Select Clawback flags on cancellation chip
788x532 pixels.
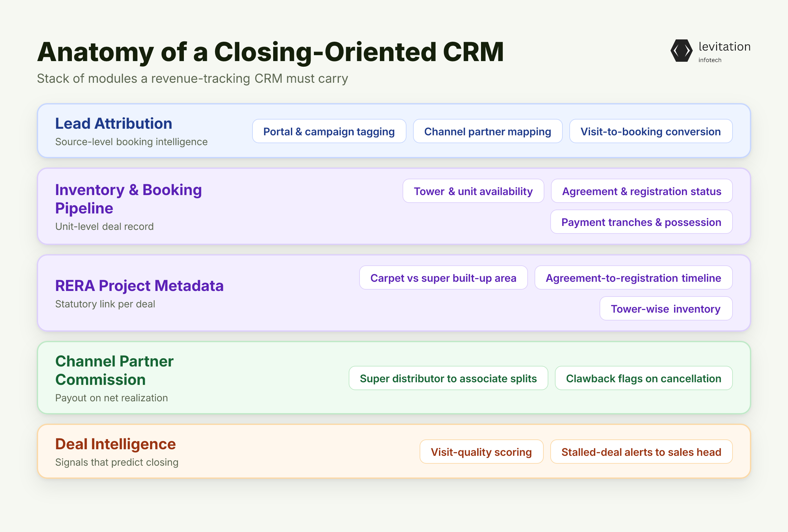point(644,378)
